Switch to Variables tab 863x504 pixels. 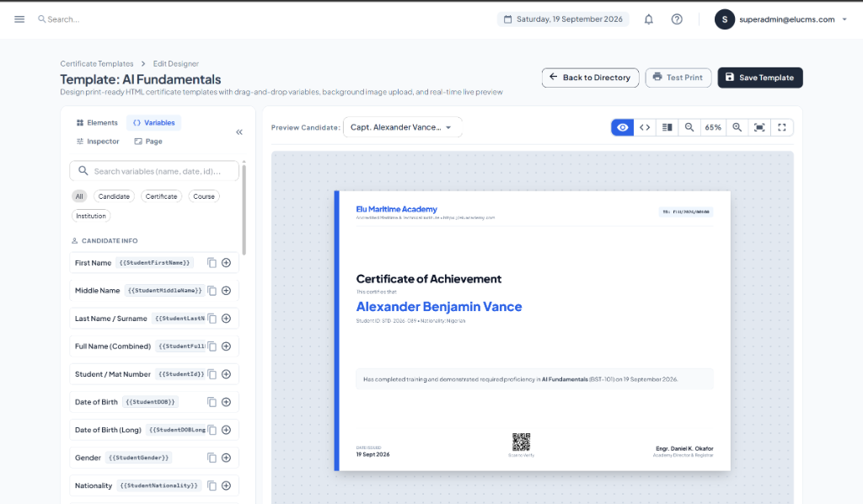pos(154,123)
